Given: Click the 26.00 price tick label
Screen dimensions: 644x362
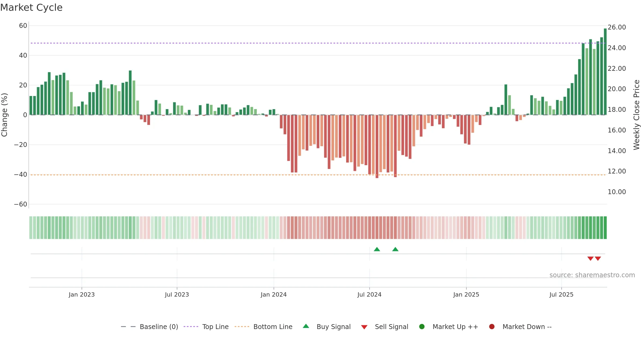Looking at the screenshot, I should click(x=617, y=27).
